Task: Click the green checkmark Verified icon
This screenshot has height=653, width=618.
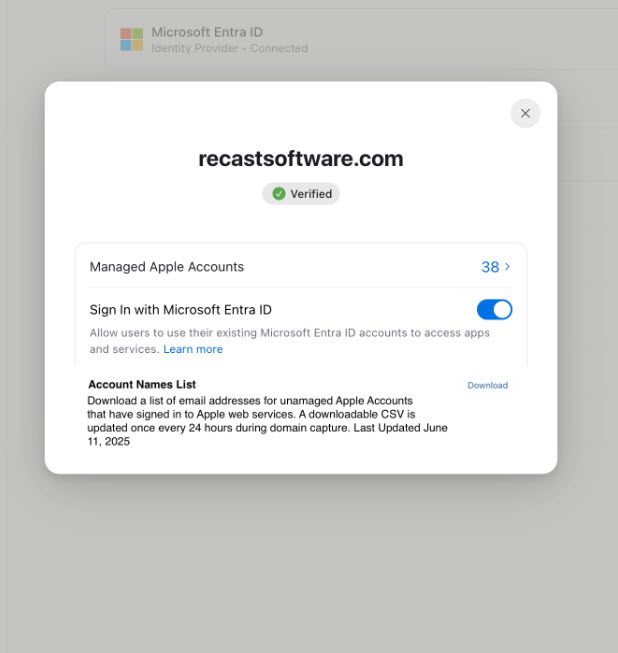Action: coord(279,194)
